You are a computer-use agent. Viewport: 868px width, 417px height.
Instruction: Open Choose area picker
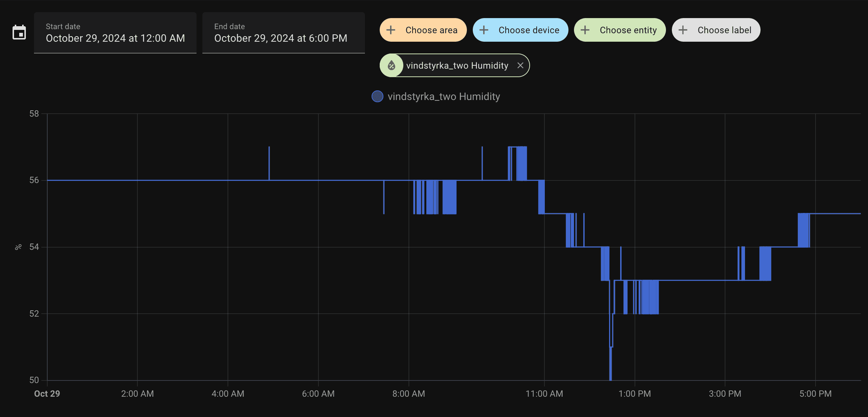point(431,30)
